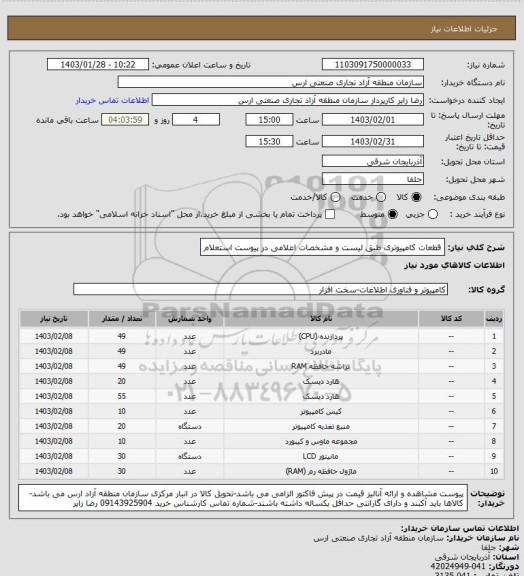Viewport: 524px width, 576px height.
Task: Click the buyer notes text box
Action: pos(243,498)
